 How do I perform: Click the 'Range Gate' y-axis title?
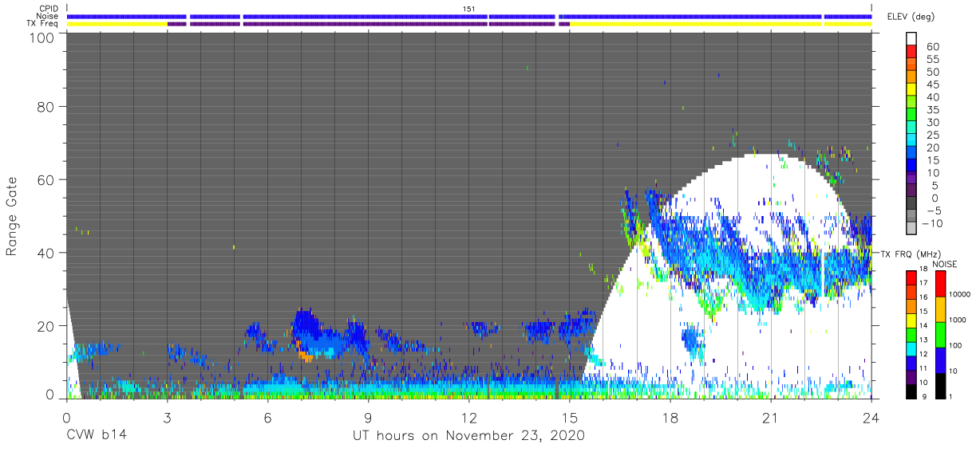pyautogui.click(x=12, y=216)
